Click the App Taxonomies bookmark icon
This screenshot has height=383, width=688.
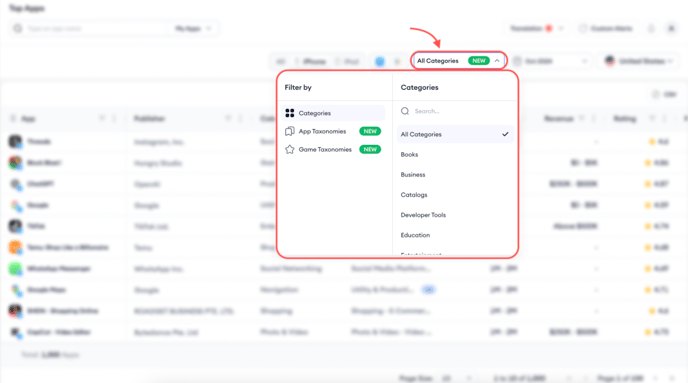tap(290, 131)
